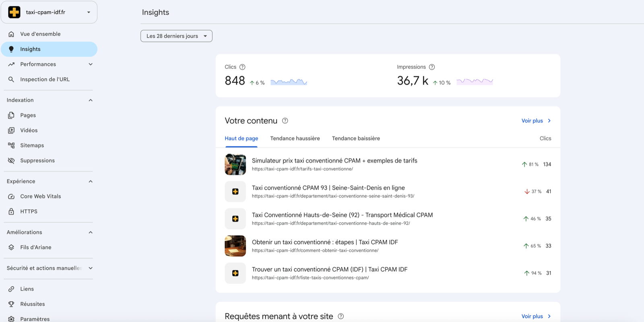Click the 848 clicks value
Screen dimensions: 644x322
click(x=235, y=81)
